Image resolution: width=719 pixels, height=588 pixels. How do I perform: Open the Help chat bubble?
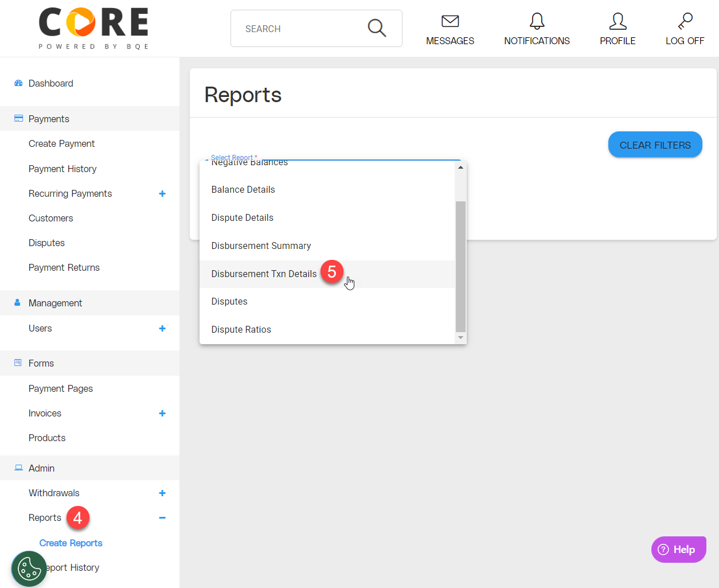[678, 549]
